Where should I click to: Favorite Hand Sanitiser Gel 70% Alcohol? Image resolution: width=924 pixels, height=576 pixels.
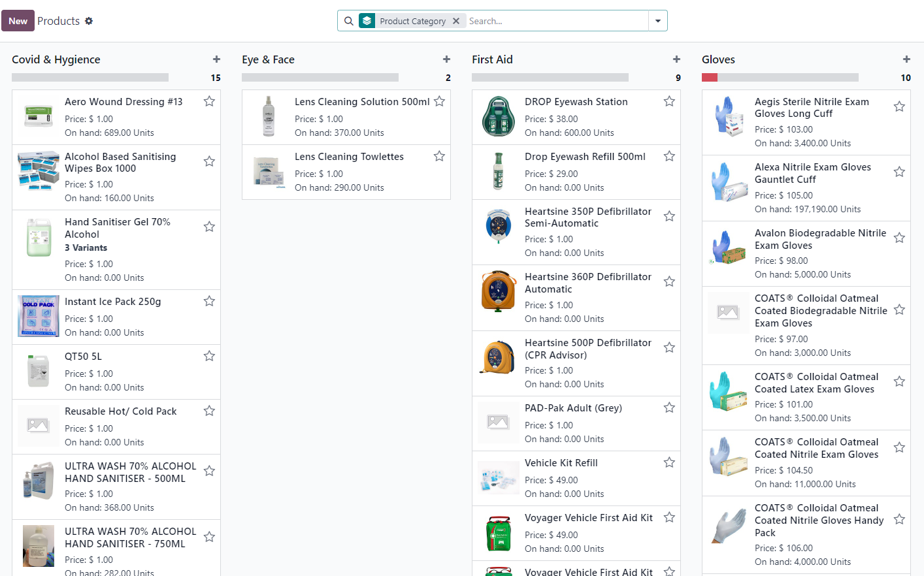209,227
